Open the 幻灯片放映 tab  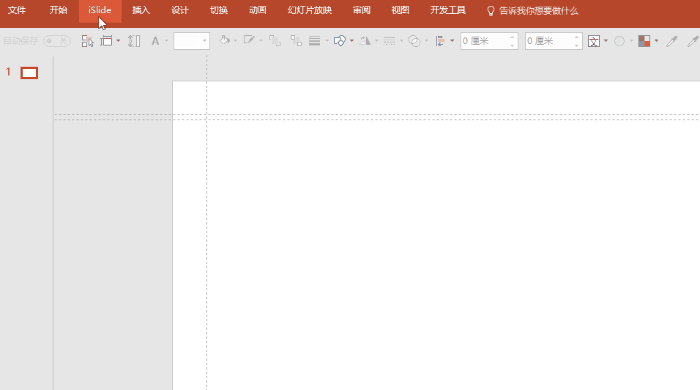click(309, 10)
